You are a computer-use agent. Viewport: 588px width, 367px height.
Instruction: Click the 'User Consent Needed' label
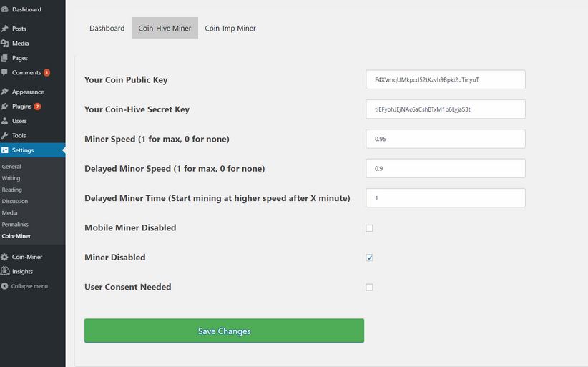[128, 287]
